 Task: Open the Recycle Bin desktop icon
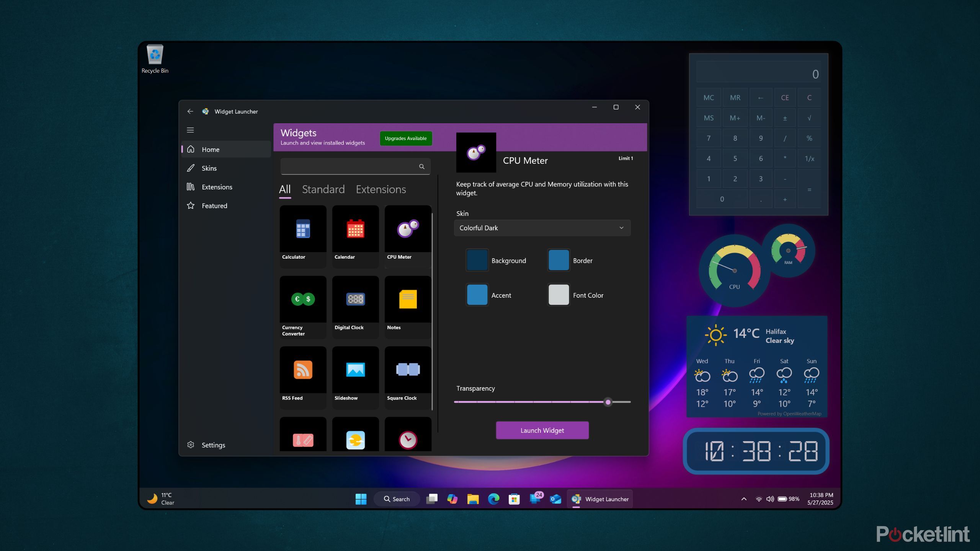155,59
